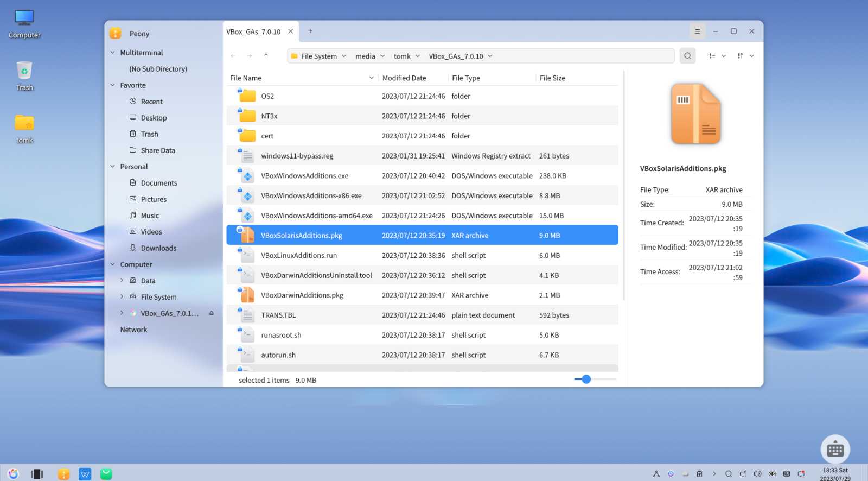
Task: Open the view mode dropdown arrow
Action: 724,56
